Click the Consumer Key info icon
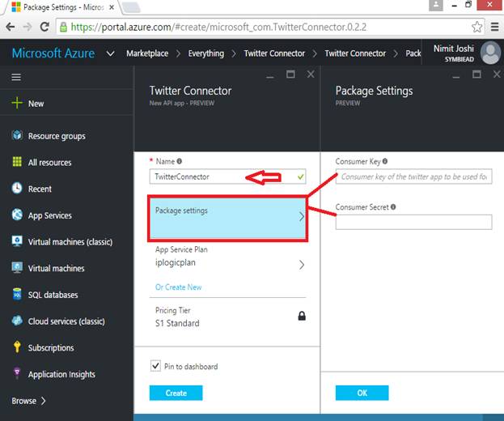 385,161
